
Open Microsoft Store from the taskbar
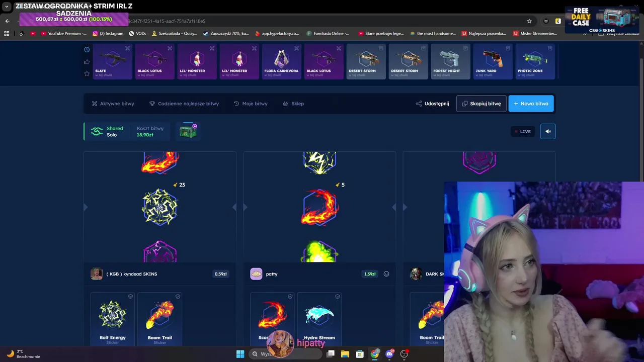coord(360,354)
